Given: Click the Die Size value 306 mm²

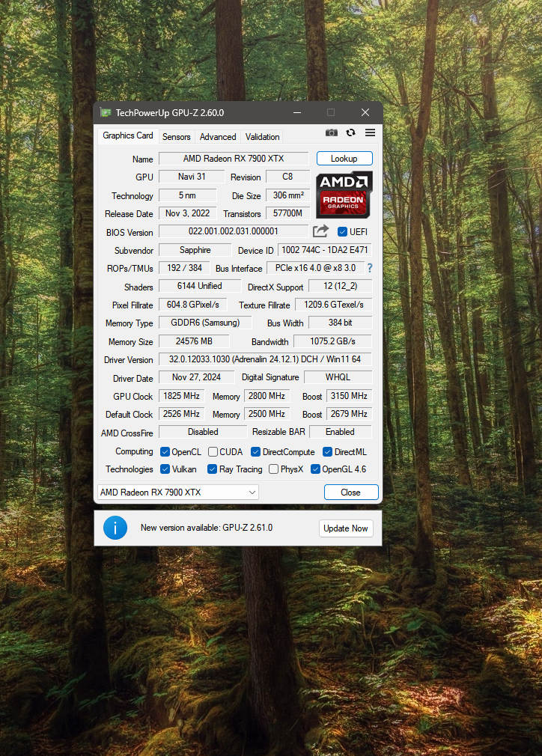Looking at the screenshot, I should coord(288,195).
